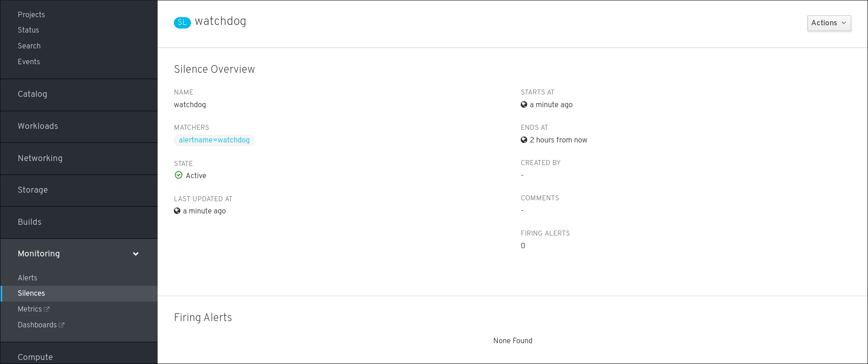Collapse the Monitoring section chevron
868x364 pixels.
135,254
